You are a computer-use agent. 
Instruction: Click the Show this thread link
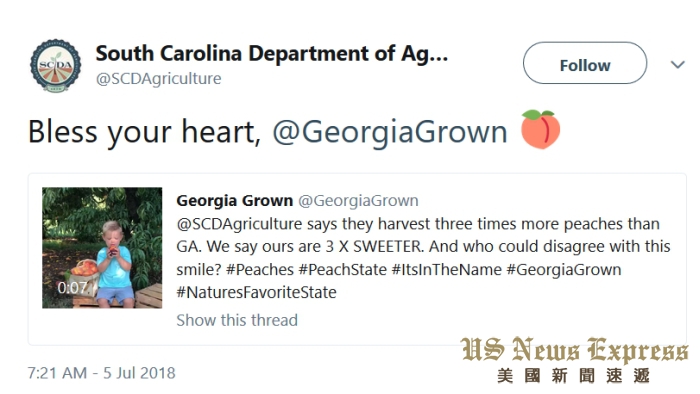coord(237,320)
